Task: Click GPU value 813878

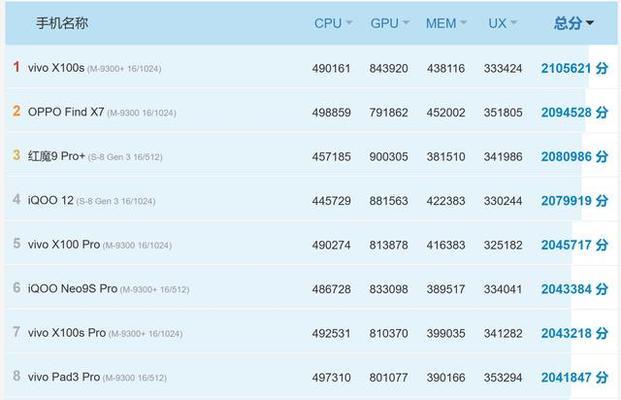Action: (389, 245)
